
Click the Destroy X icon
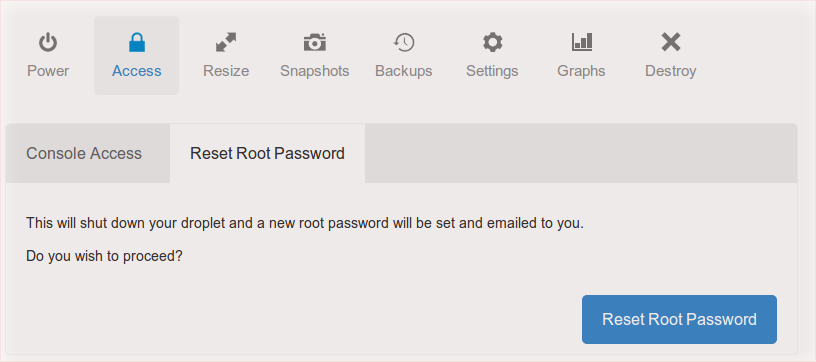tap(671, 42)
